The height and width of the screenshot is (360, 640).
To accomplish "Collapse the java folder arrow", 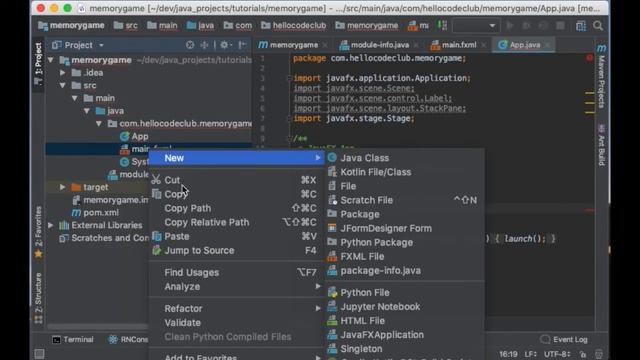I will [87, 111].
